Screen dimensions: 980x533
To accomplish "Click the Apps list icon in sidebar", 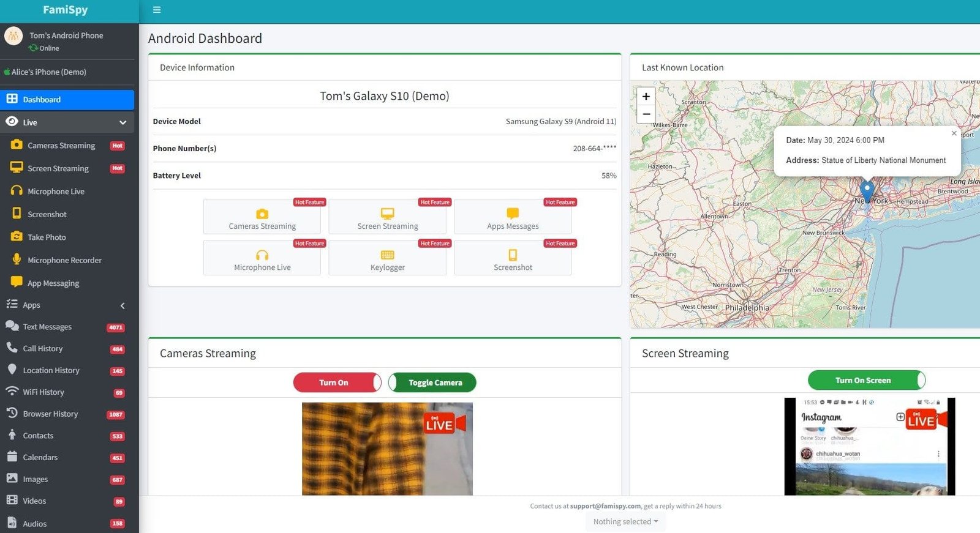I will pyautogui.click(x=12, y=304).
